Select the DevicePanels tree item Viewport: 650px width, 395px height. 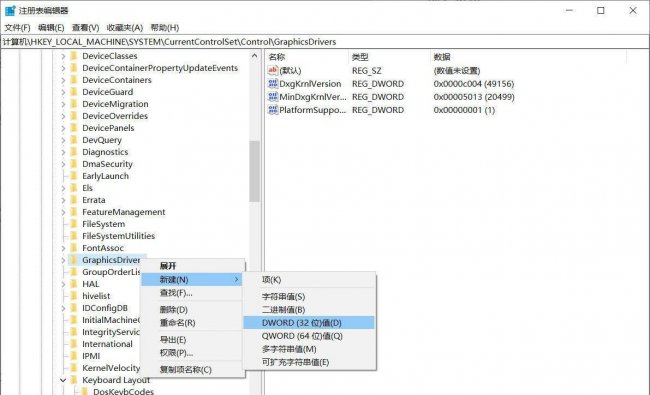point(108,128)
